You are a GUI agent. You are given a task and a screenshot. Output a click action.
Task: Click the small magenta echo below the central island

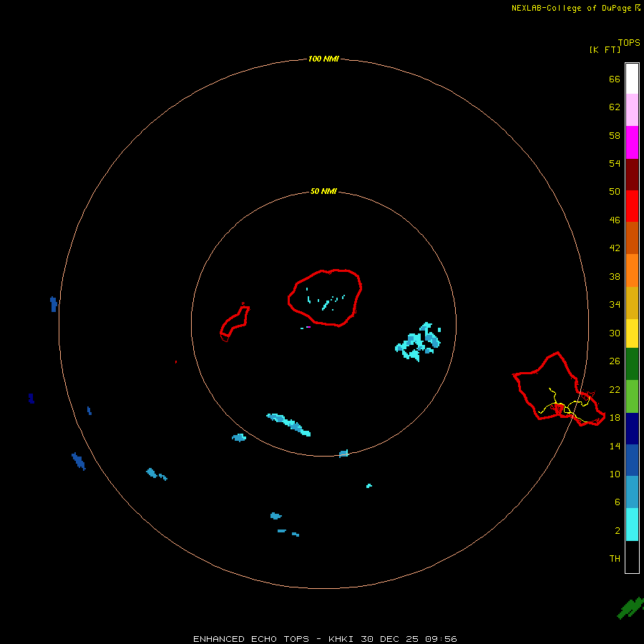tap(308, 327)
